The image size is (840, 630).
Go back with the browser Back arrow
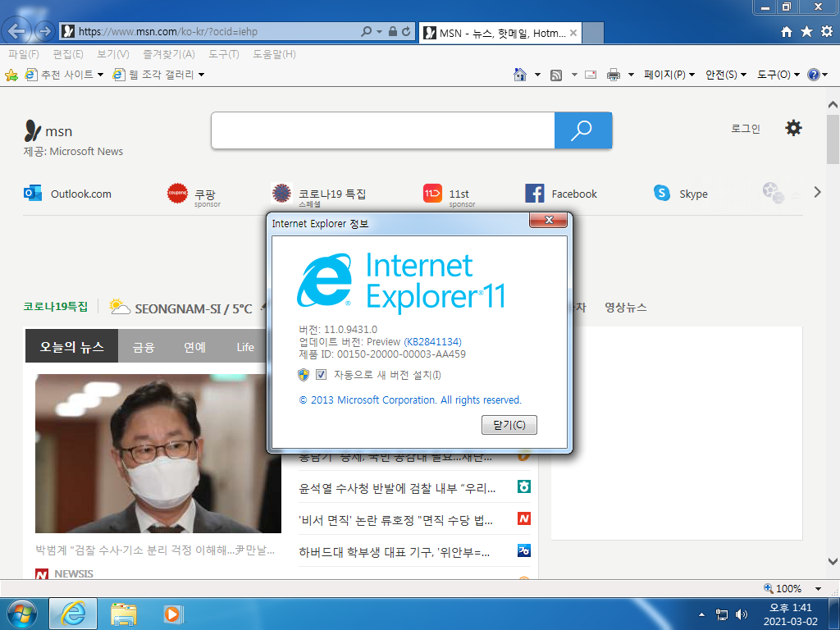tap(17, 31)
